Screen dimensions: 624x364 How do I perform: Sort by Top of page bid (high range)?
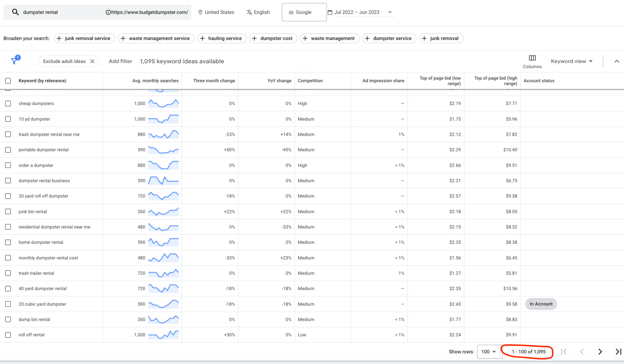coord(496,81)
